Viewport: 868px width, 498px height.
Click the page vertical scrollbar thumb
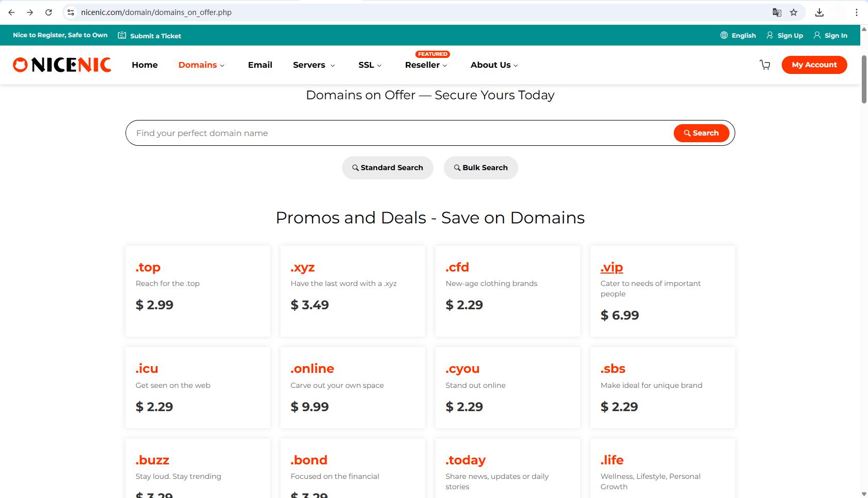pyautogui.click(x=864, y=79)
